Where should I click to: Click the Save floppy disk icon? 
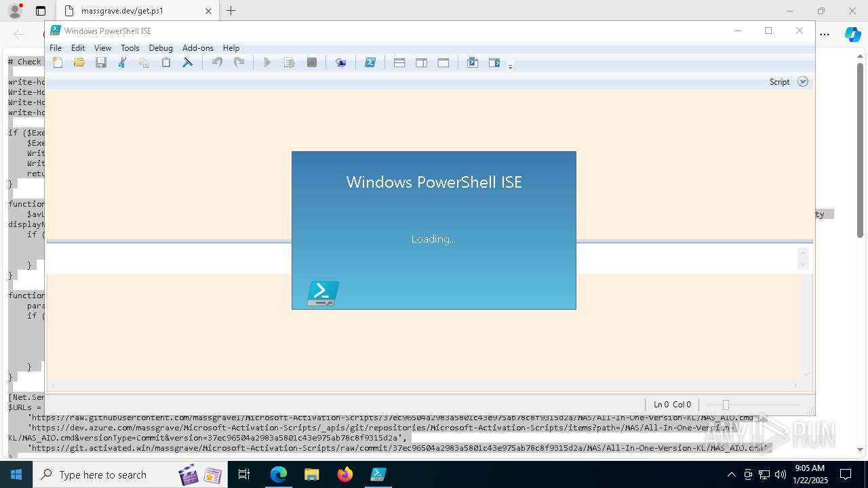[x=101, y=63]
